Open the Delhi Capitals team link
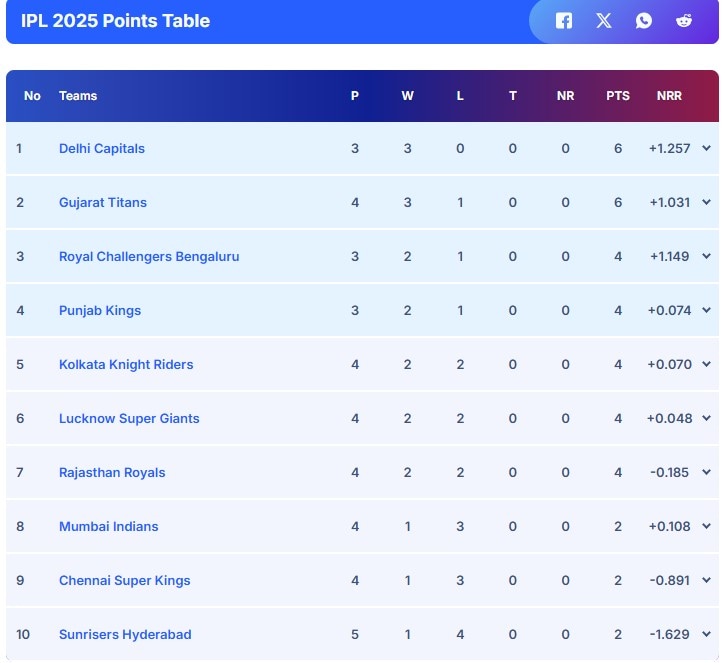 click(x=102, y=149)
